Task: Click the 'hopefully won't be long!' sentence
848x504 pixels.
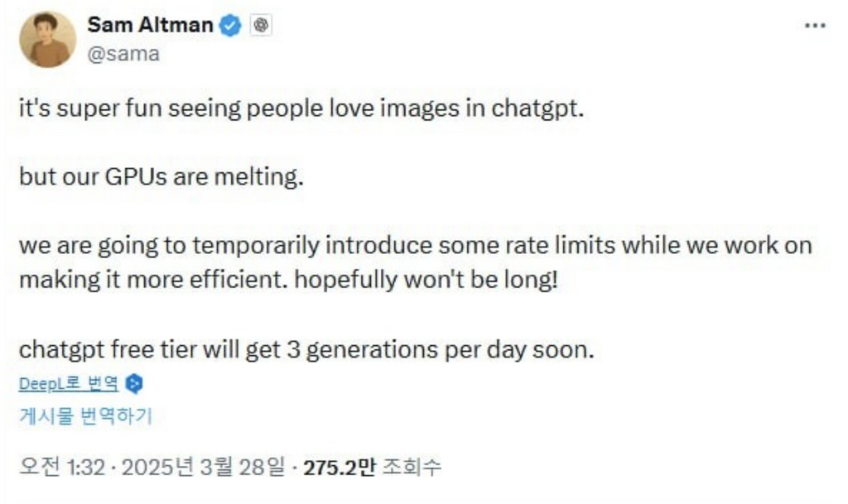Action: [x=426, y=280]
